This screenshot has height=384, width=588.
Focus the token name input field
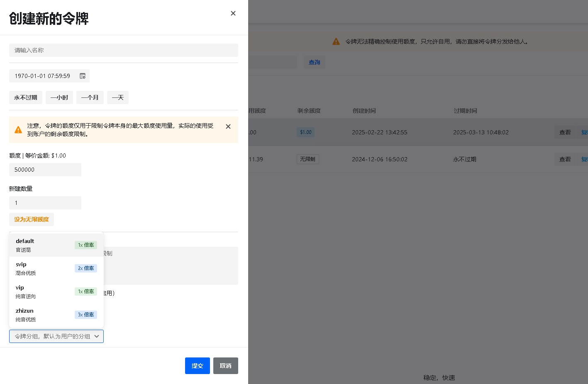[x=124, y=50]
